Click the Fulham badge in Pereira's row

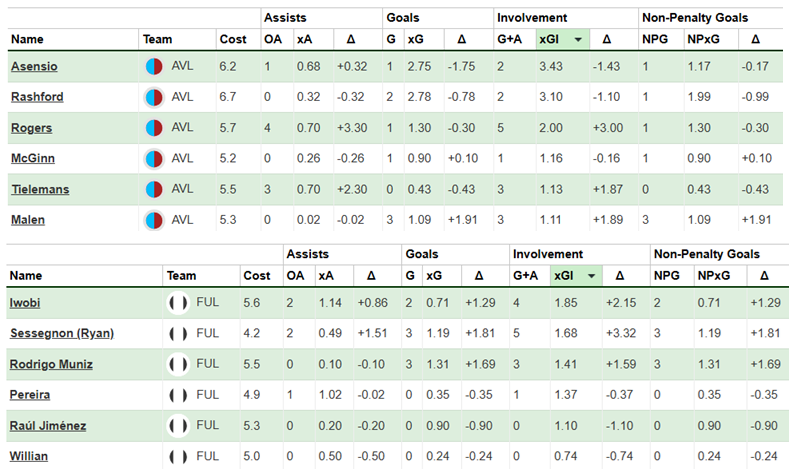click(x=178, y=395)
